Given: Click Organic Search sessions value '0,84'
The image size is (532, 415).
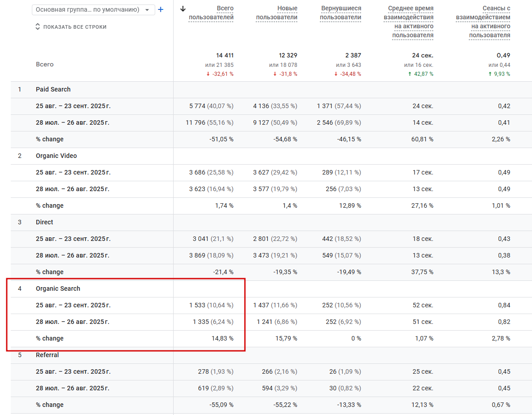Looking at the screenshot, I should pyautogui.click(x=504, y=306).
